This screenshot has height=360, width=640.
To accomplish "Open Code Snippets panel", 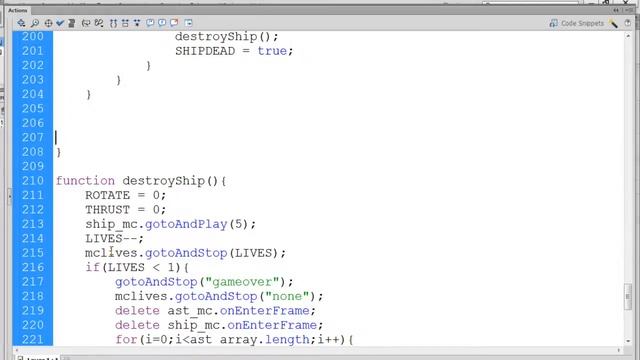I will 576,23.
